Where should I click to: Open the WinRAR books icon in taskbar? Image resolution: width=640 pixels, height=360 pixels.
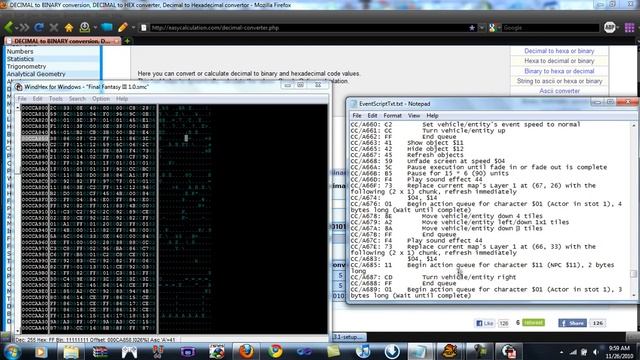[x=100, y=351]
